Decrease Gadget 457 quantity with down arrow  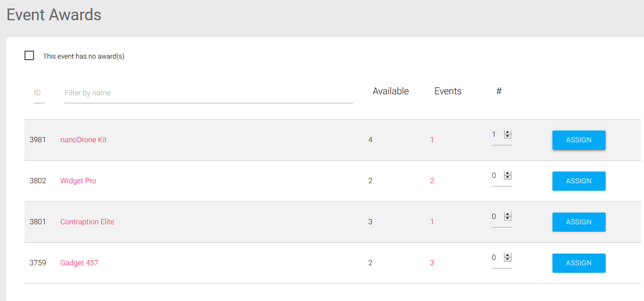508,260
